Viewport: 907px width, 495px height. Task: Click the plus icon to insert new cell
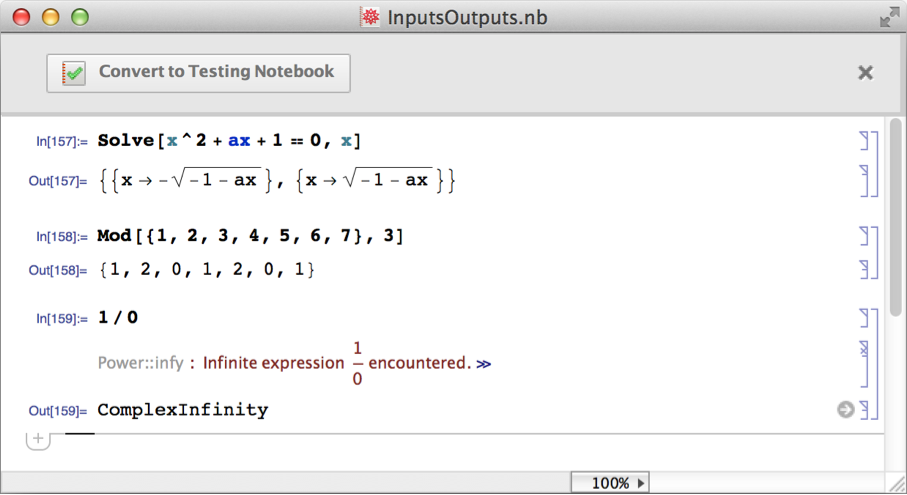click(38, 439)
